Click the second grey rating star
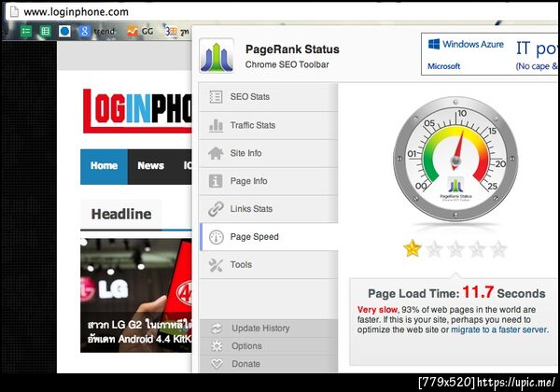This screenshot has width=560, height=392. pyautogui.click(x=434, y=249)
